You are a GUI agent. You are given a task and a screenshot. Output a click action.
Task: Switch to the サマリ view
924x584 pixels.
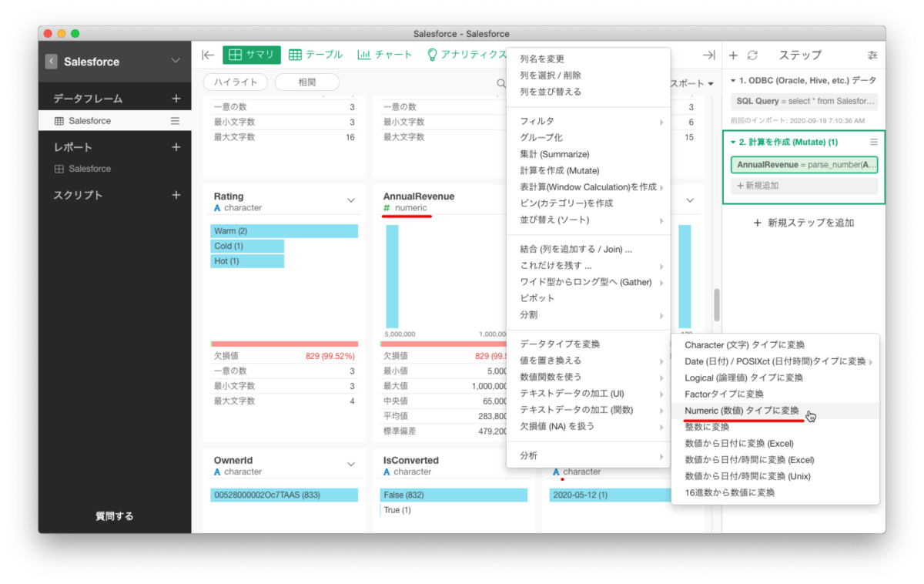(x=252, y=55)
